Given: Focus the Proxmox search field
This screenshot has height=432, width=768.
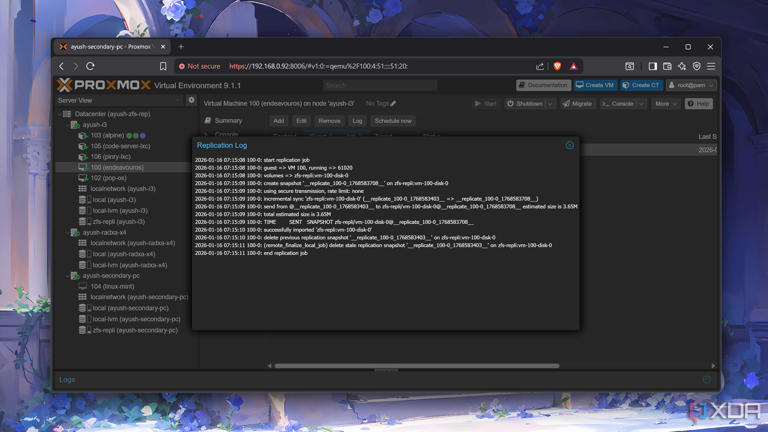Looking at the screenshot, I should pyautogui.click(x=380, y=85).
